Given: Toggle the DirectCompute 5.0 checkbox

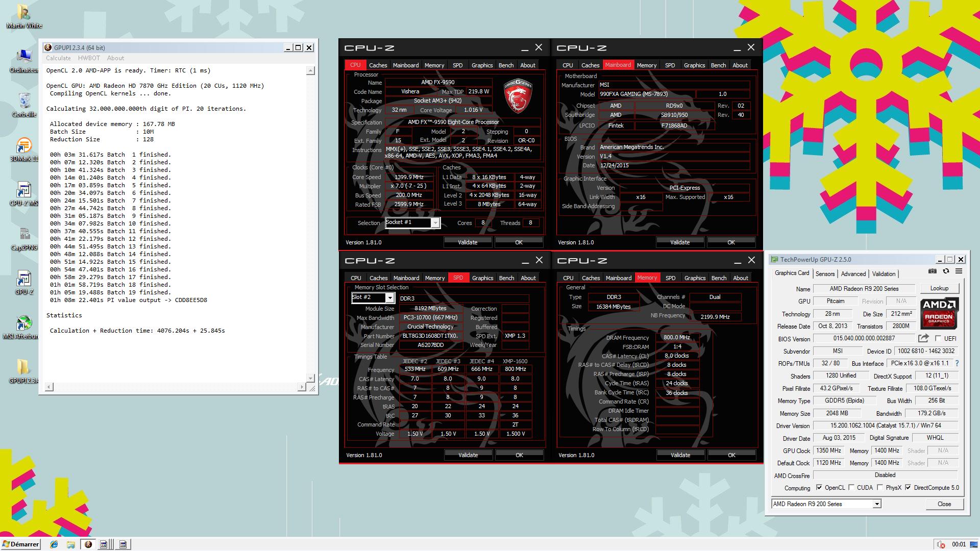Looking at the screenshot, I should (x=908, y=488).
